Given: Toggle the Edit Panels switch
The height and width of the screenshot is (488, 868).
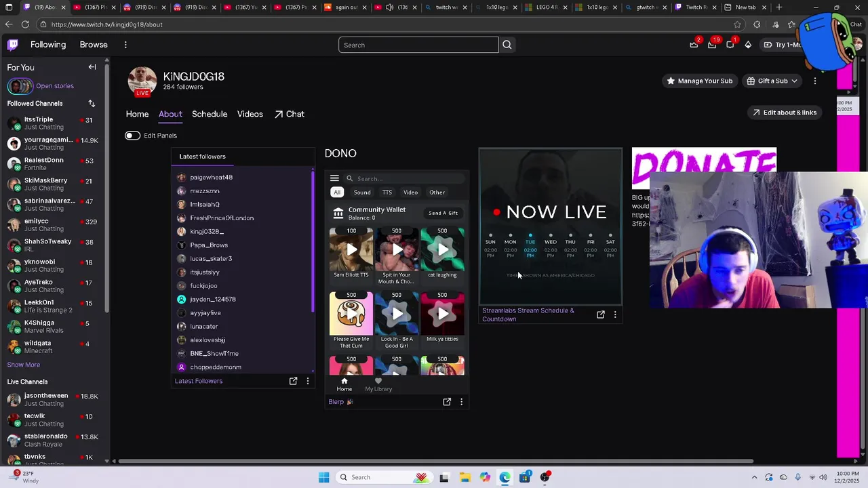Looking at the screenshot, I should (x=132, y=136).
